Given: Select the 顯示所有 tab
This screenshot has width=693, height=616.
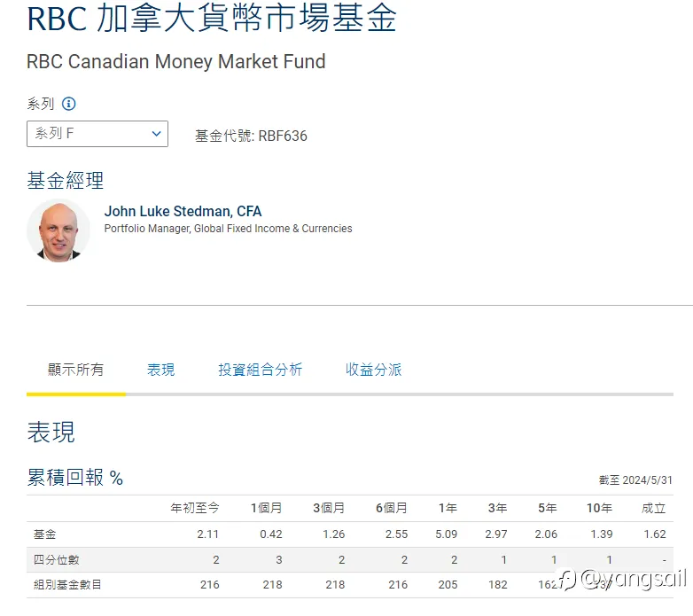Looking at the screenshot, I should click(x=76, y=370).
